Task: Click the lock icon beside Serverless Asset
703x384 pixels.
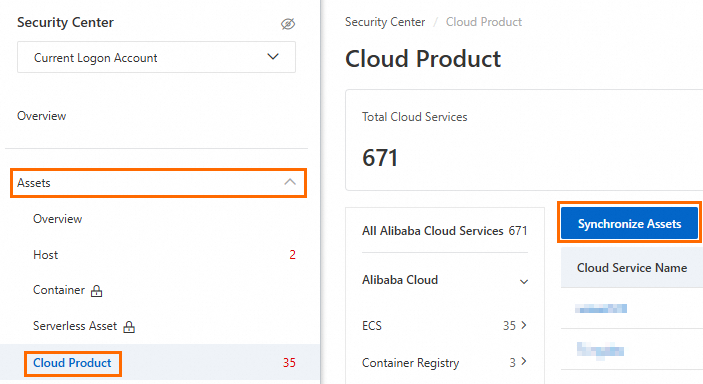Action: pyautogui.click(x=129, y=327)
